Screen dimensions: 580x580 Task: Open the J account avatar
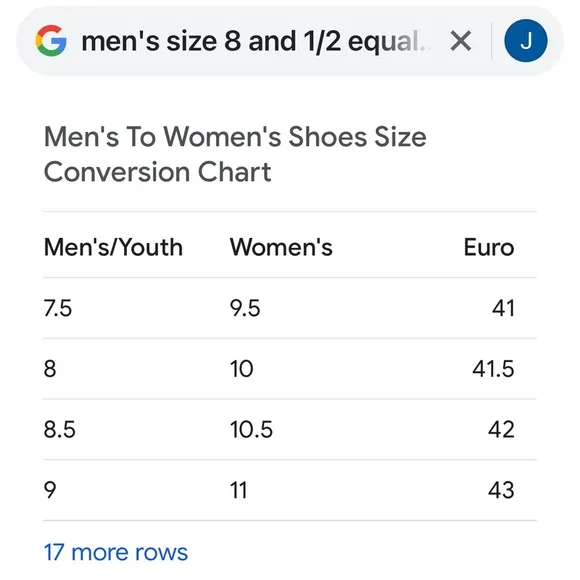click(526, 41)
